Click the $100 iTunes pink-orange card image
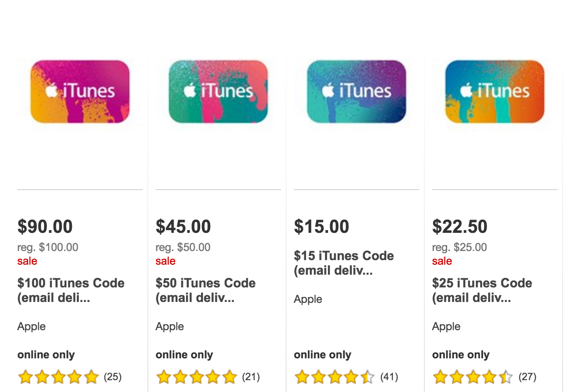574x392 pixels. 80,91
